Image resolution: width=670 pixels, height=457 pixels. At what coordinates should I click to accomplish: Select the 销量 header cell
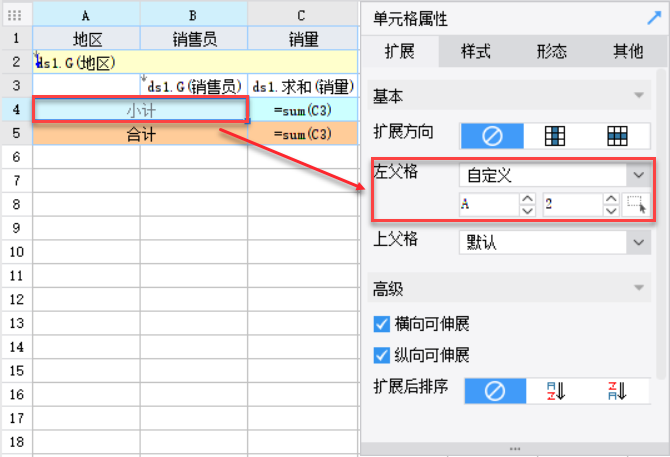click(303, 38)
